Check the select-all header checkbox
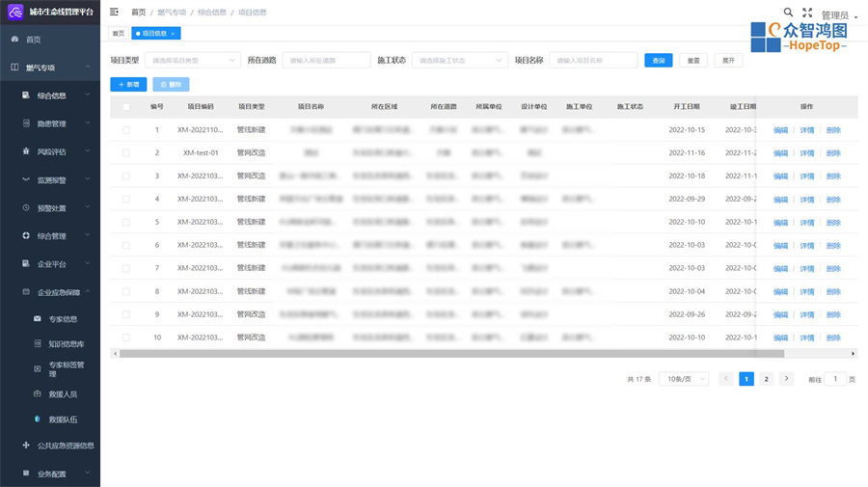 126,107
